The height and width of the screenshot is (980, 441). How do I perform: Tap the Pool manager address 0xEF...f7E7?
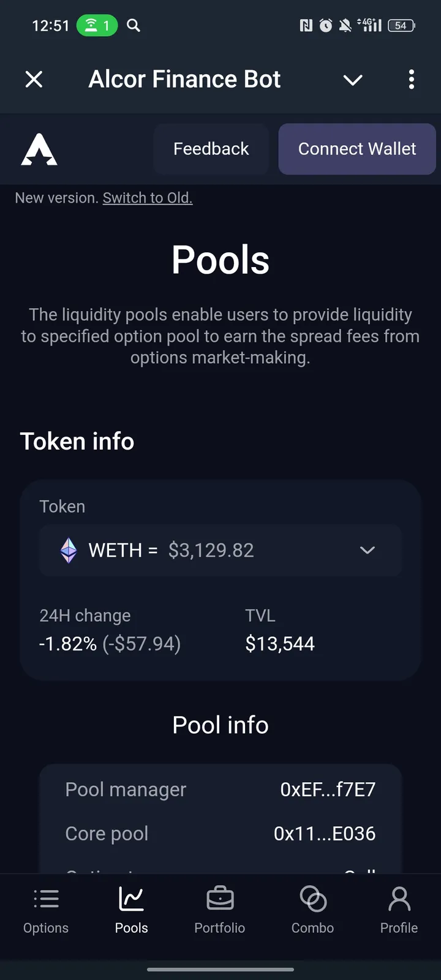[328, 790]
